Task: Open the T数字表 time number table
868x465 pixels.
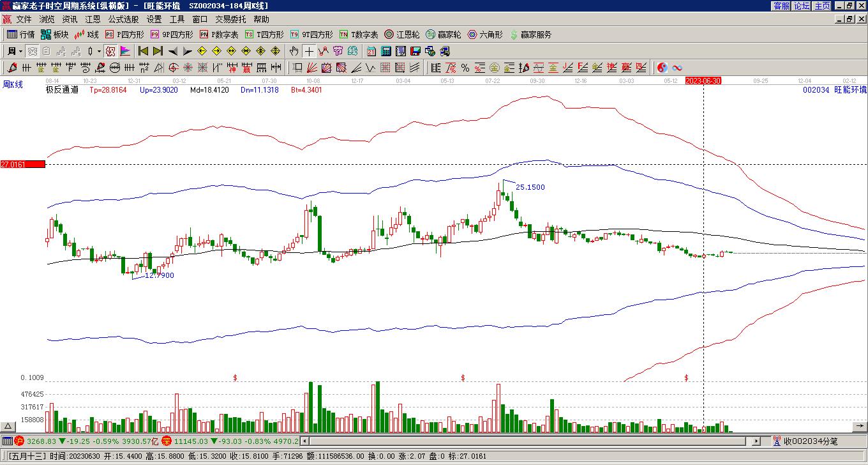Action: point(359,34)
